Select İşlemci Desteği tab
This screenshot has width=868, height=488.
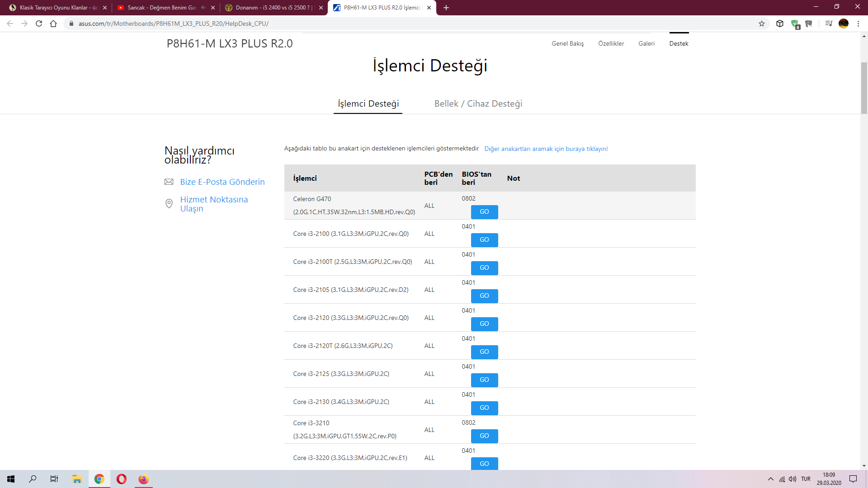pos(368,103)
